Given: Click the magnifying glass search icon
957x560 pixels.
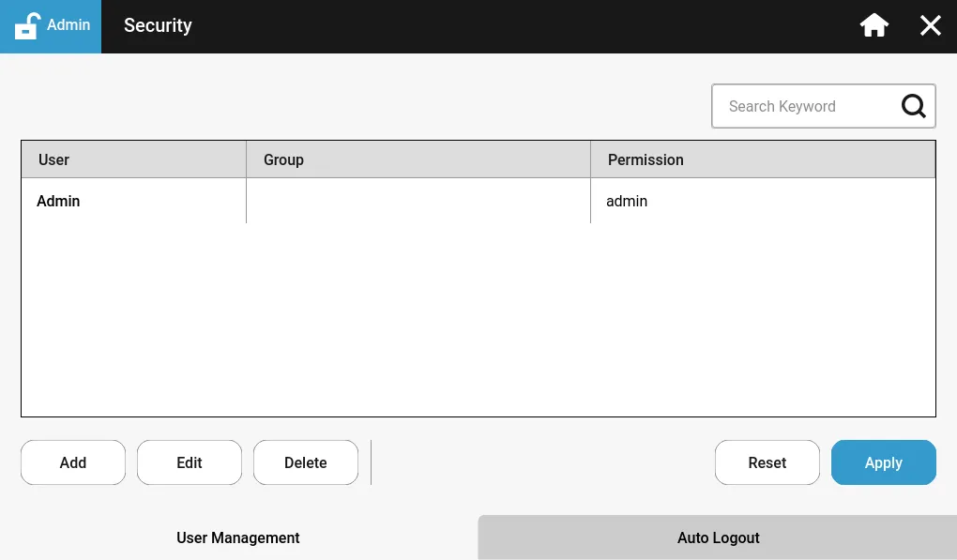Looking at the screenshot, I should coord(913,106).
